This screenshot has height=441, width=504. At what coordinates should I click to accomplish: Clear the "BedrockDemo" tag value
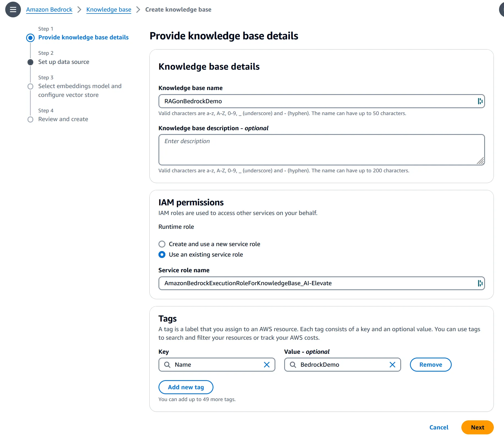392,364
